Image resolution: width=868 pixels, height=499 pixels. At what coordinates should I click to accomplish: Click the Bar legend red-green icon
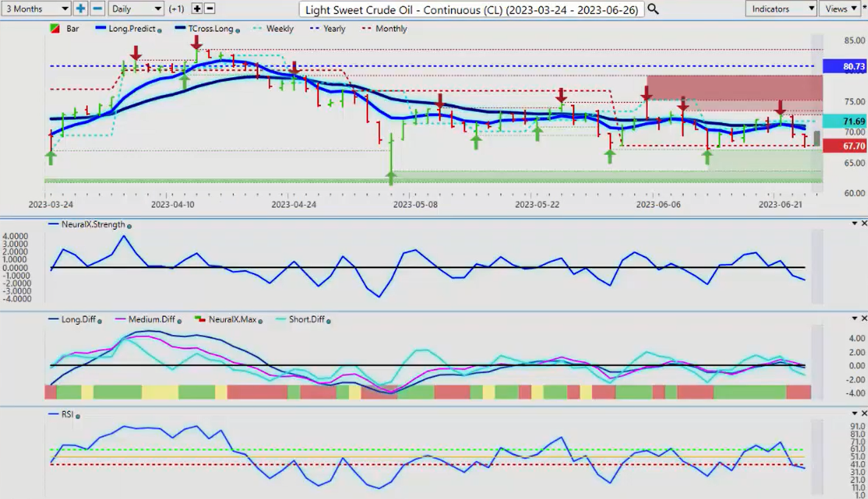54,29
